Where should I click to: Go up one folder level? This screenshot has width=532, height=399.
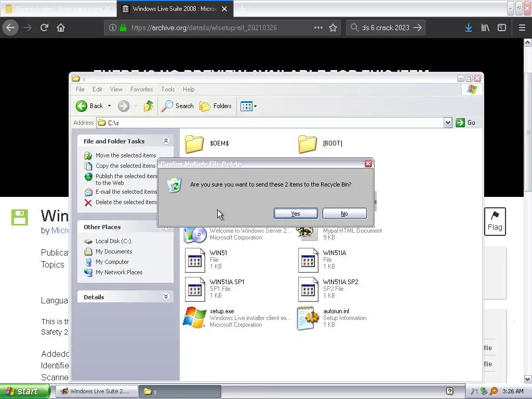(x=148, y=106)
